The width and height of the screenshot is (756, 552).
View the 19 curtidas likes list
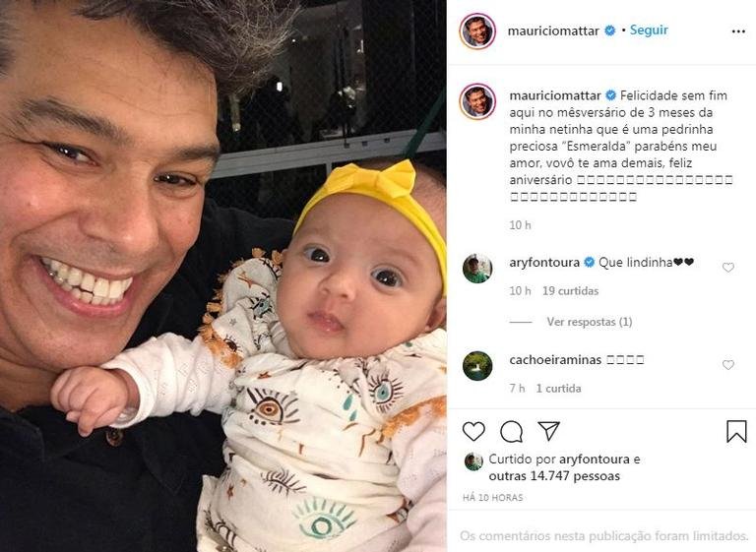pos(570,290)
